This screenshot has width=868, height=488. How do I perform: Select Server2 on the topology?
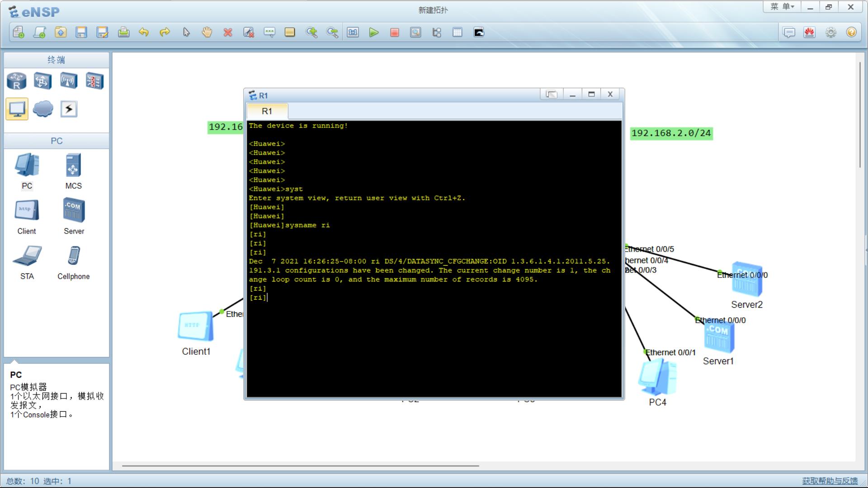tap(747, 285)
